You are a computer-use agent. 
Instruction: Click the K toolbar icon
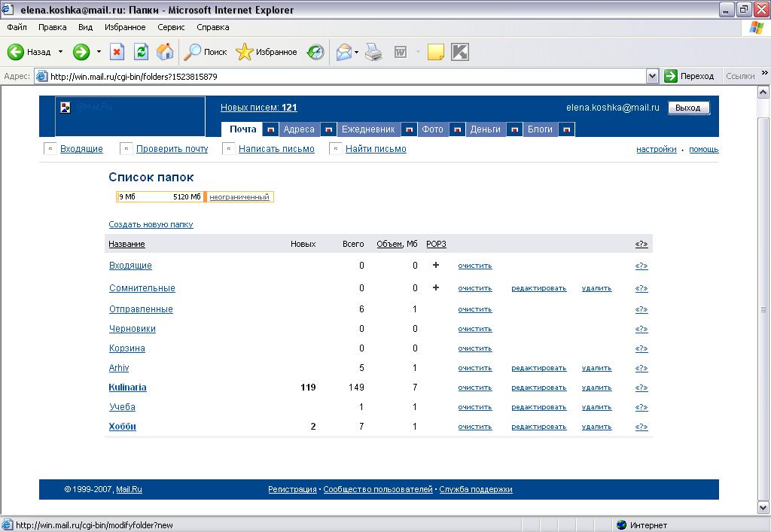point(460,52)
